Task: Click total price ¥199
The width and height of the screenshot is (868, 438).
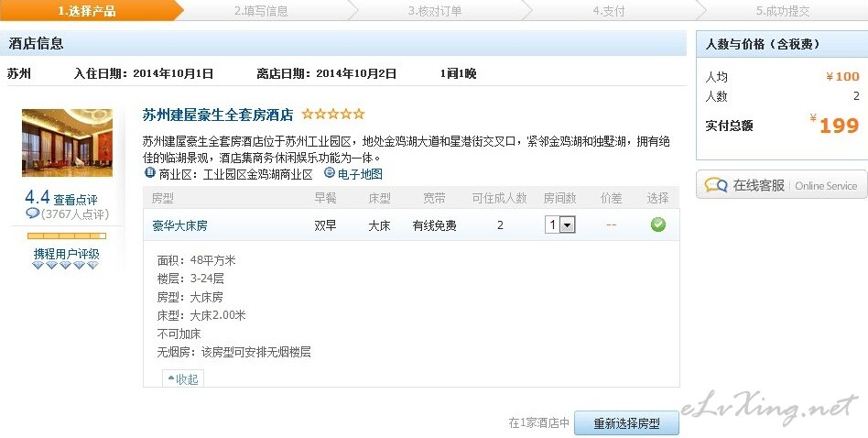Action: click(834, 125)
